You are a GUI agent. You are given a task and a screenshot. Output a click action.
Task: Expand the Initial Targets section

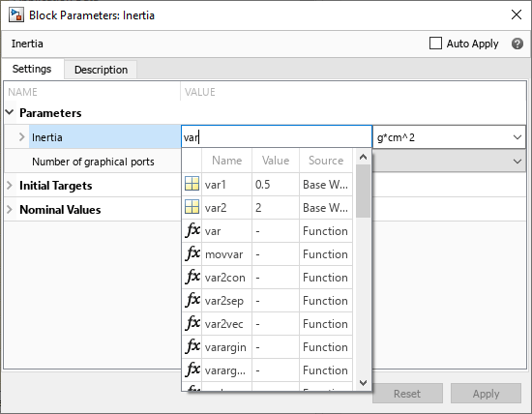click(10, 186)
